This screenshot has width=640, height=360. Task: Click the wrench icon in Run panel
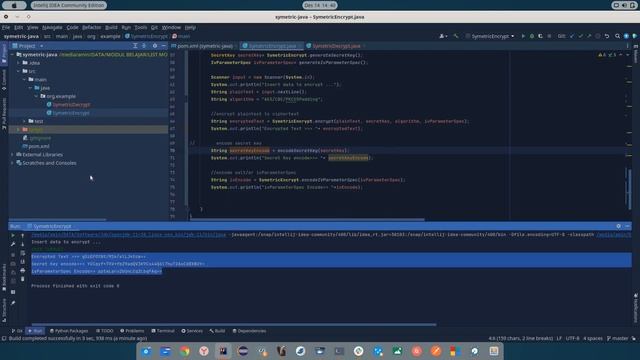click(13, 244)
